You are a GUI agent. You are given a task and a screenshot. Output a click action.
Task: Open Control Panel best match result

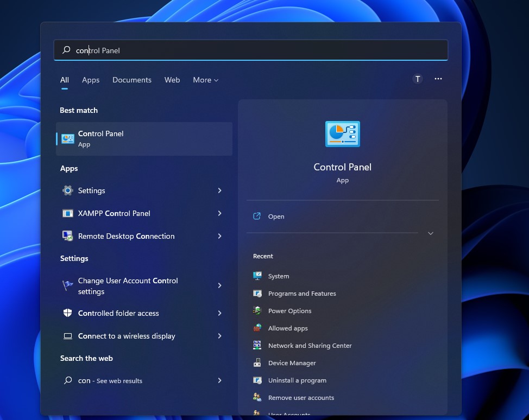144,138
